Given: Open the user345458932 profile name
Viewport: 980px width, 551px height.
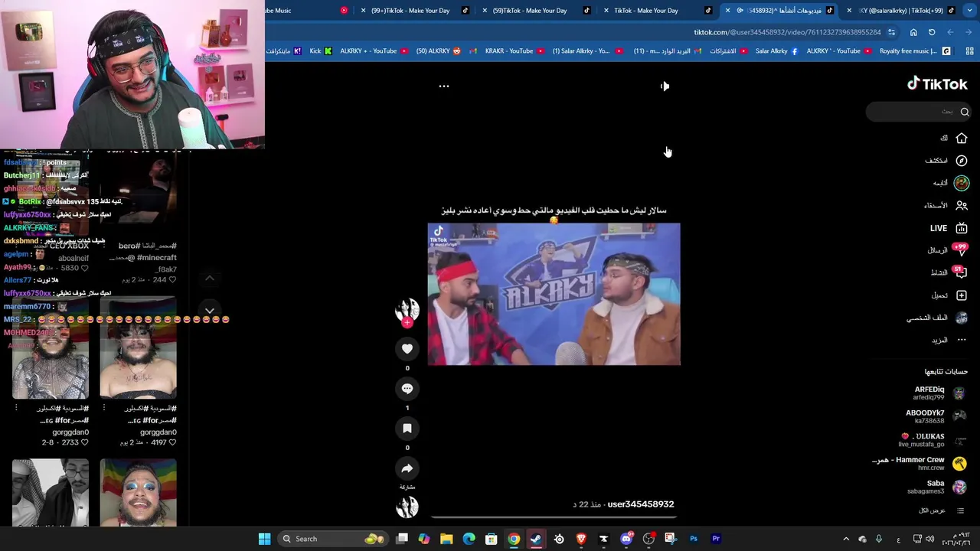Looking at the screenshot, I should pos(640,504).
